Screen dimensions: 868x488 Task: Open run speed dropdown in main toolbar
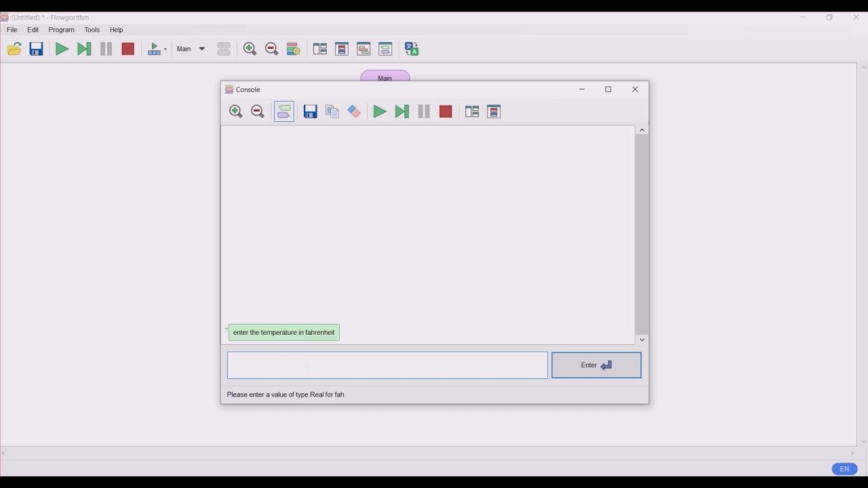[157, 49]
